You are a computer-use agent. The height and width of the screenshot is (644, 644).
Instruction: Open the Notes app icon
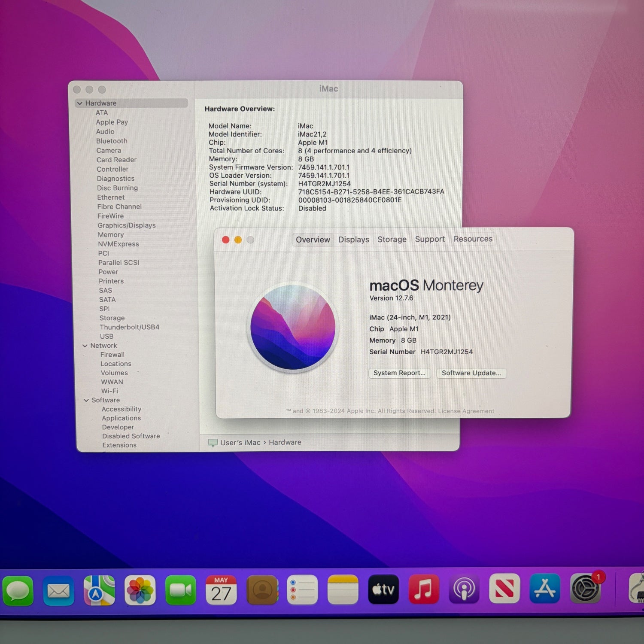click(x=343, y=589)
